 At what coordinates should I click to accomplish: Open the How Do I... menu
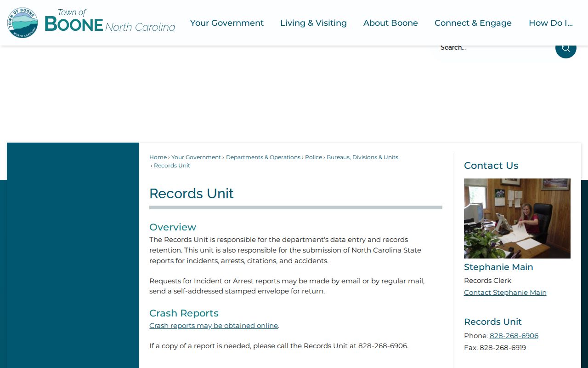[551, 23]
